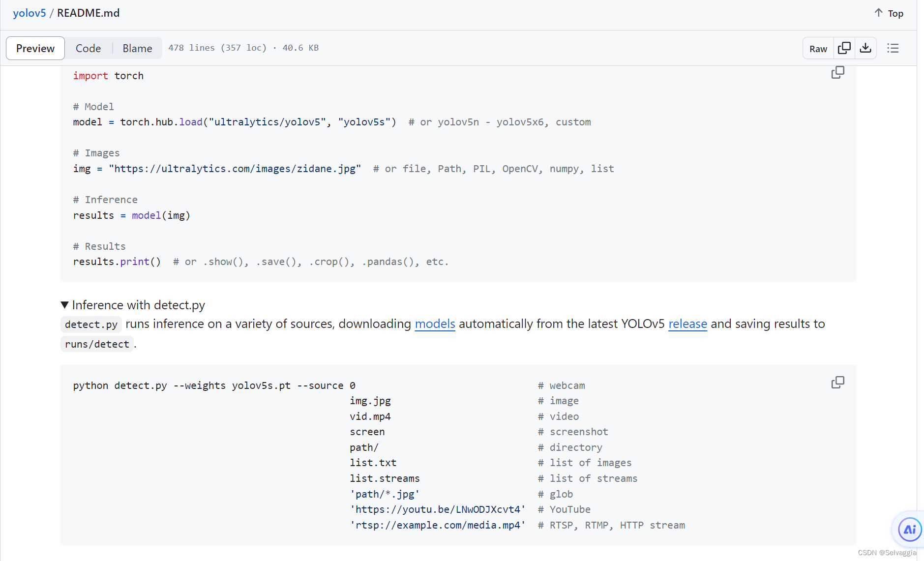This screenshot has width=924, height=561.
Task: Copy raw file contents icon
Action: [844, 48]
